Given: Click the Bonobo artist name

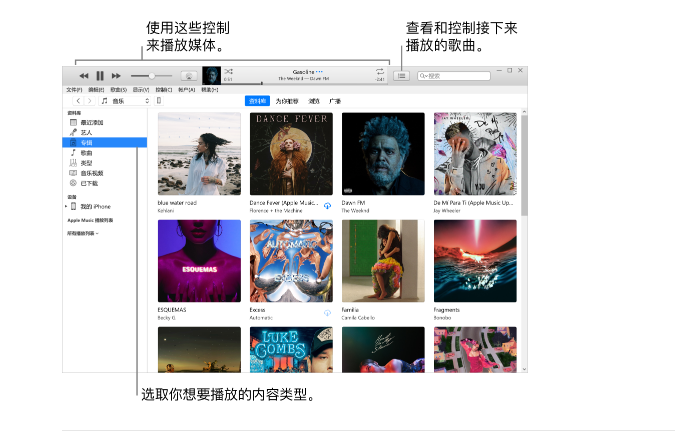Looking at the screenshot, I should pyautogui.click(x=442, y=318).
